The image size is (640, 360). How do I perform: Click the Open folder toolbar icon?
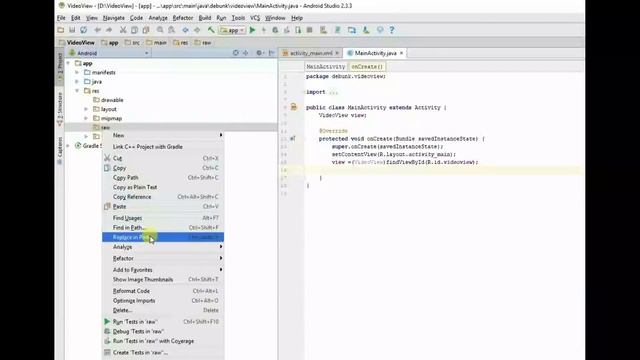(x=60, y=30)
